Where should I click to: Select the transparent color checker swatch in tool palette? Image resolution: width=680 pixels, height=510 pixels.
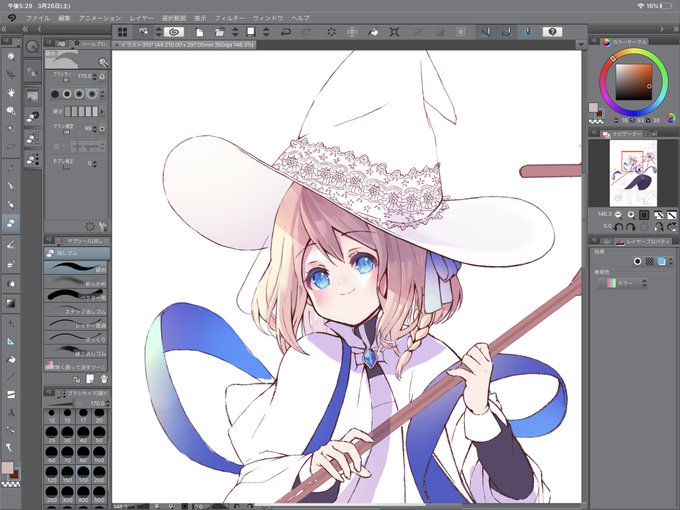coord(10,484)
